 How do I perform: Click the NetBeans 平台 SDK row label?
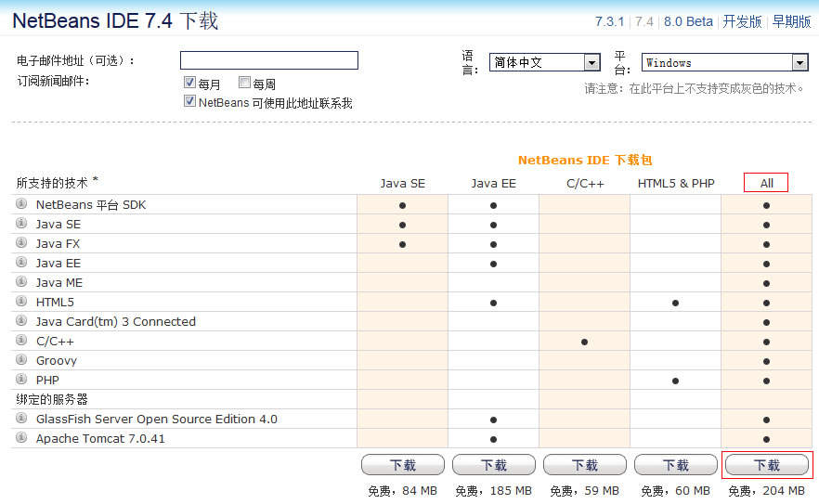point(91,205)
